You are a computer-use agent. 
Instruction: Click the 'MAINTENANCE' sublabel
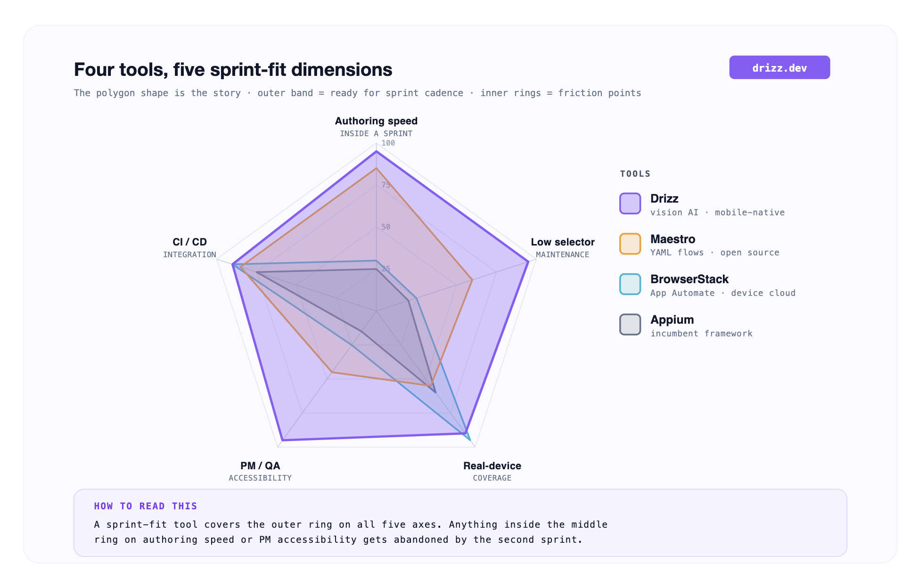[563, 254]
